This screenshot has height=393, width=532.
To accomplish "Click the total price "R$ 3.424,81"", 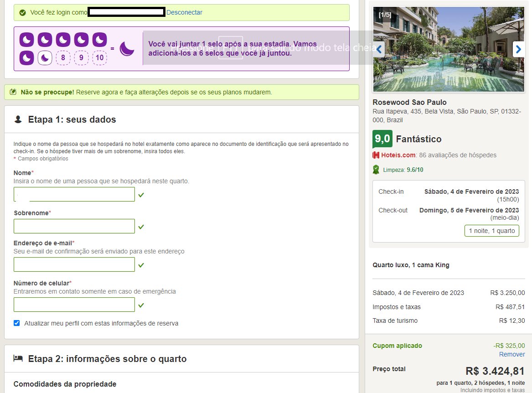I will click(x=495, y=371).
